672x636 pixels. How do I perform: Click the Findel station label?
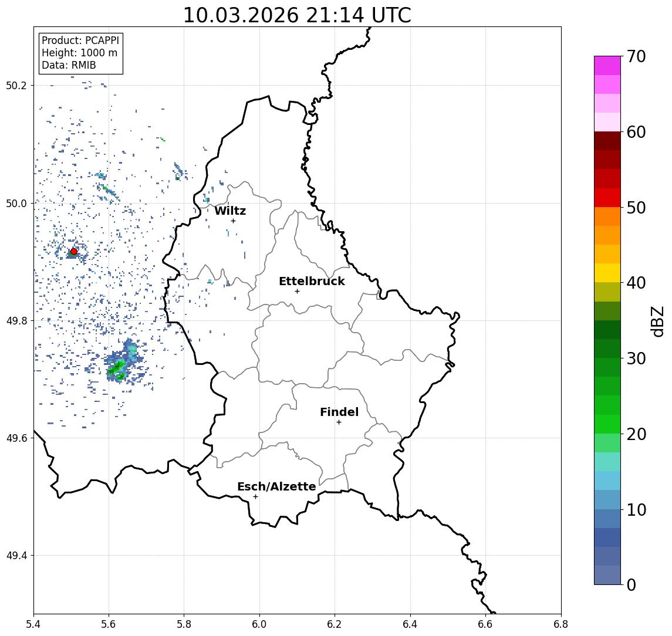(x=339, y=412)
